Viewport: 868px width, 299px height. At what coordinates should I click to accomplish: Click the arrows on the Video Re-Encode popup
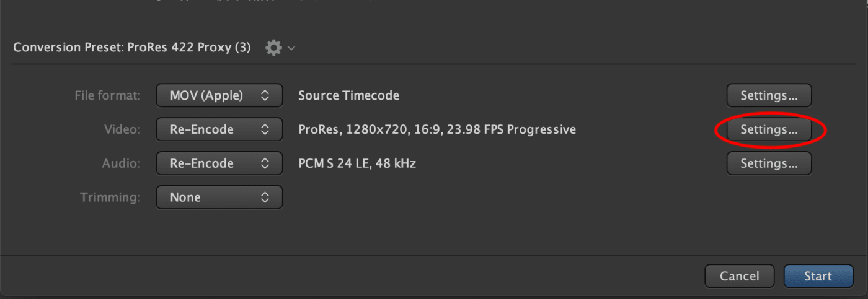pos(265,129)
